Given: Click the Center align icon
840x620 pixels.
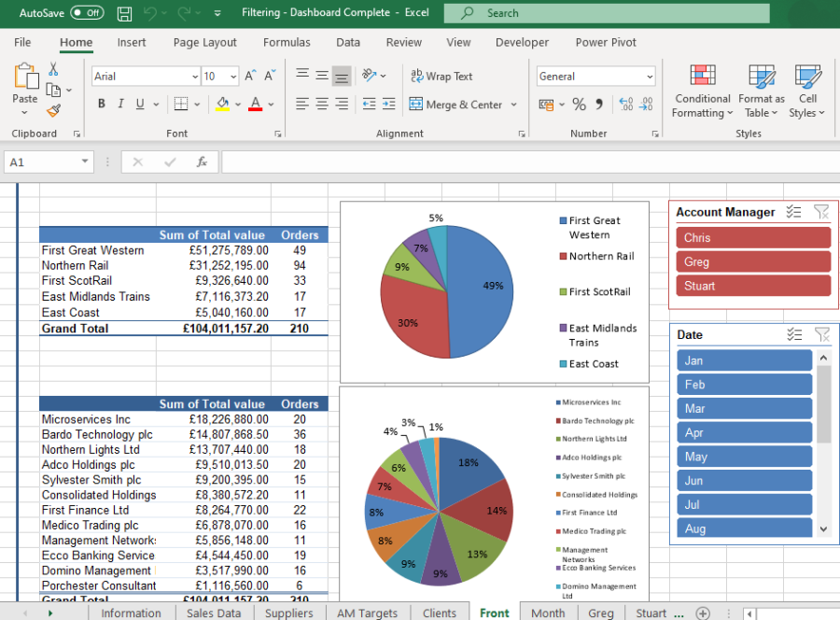Looking at the screenshot, I should pyautogui.click(x=322, y=104).
